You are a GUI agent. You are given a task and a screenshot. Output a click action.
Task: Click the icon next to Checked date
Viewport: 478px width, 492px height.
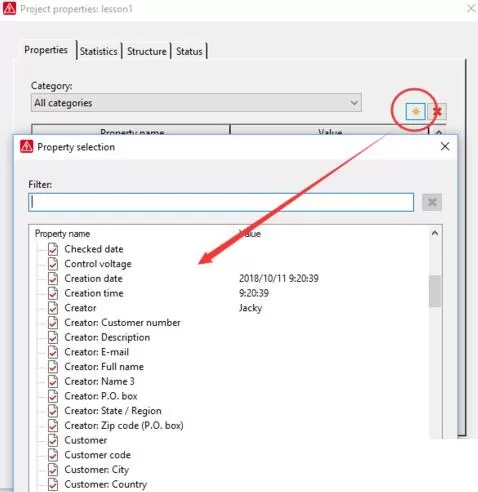(x=53, y=249)
